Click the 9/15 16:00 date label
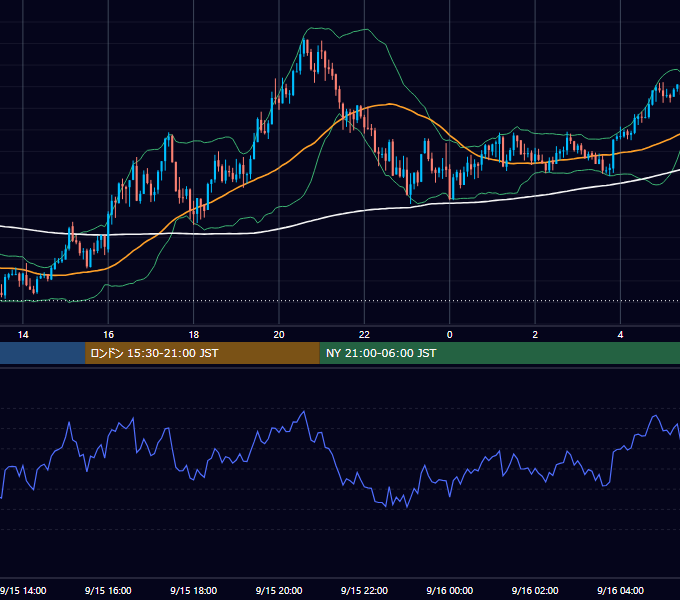The width and height of the screenshot is (680, 600). pyautogui.click(x=108, y=590)
